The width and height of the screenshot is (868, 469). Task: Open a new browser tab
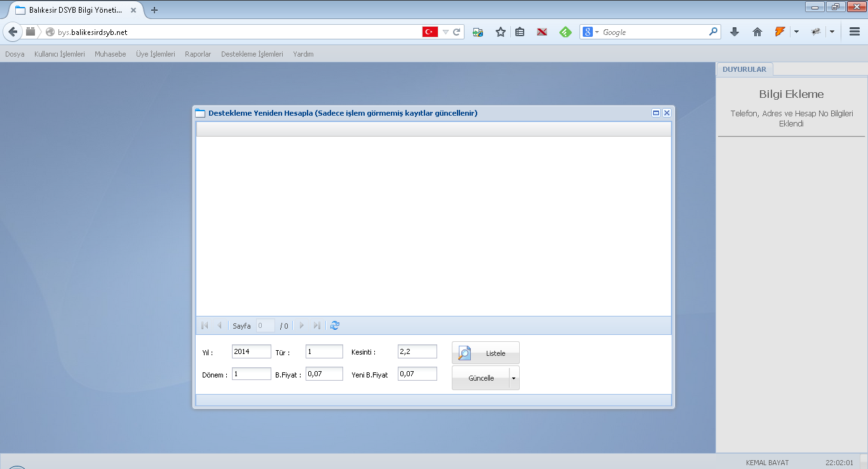[154, 10]
